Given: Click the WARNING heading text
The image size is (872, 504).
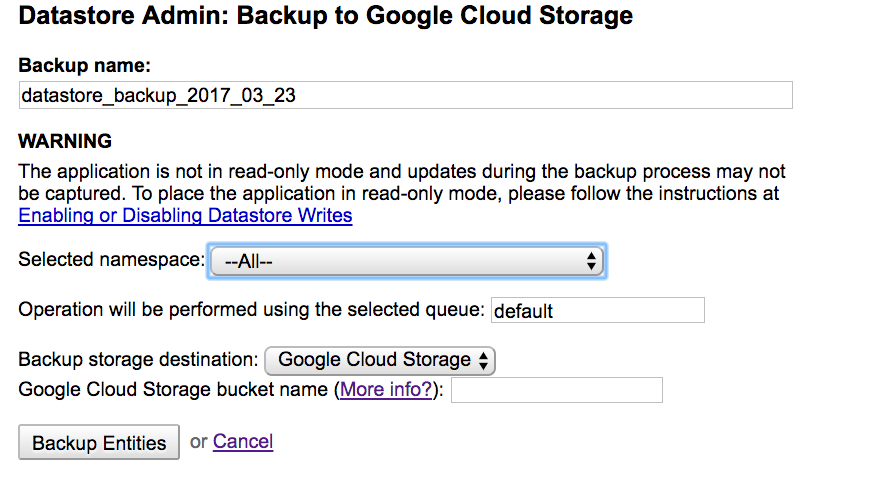Looking at the screenshot, I should click(x=65, y=141).
